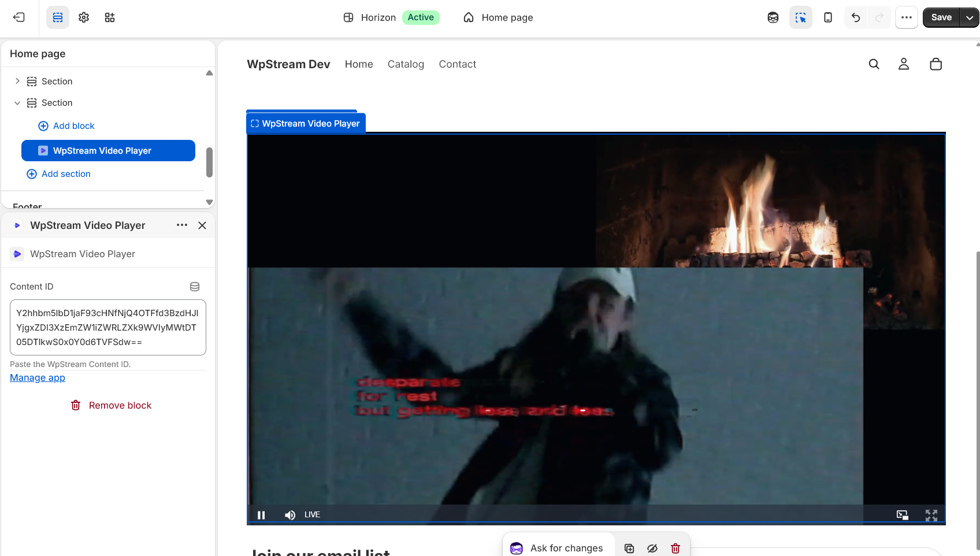This screenshot has width=980, height=556.
Task: Save the theme changes
Action: point(941,17)
